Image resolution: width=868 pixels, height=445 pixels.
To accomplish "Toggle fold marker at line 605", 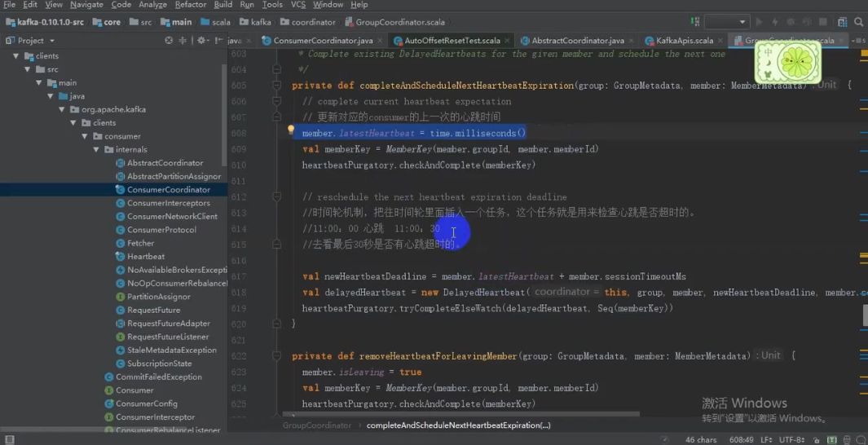I will (x=277, y=86).
